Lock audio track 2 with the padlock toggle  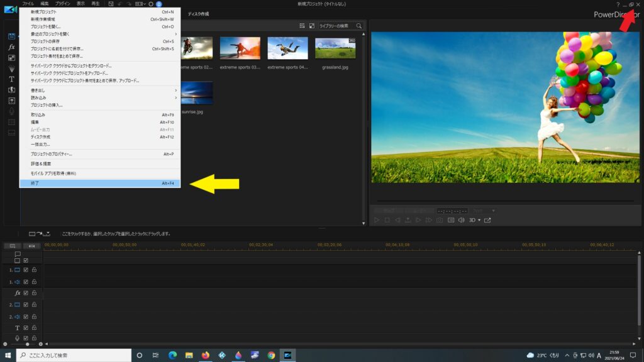34,316
